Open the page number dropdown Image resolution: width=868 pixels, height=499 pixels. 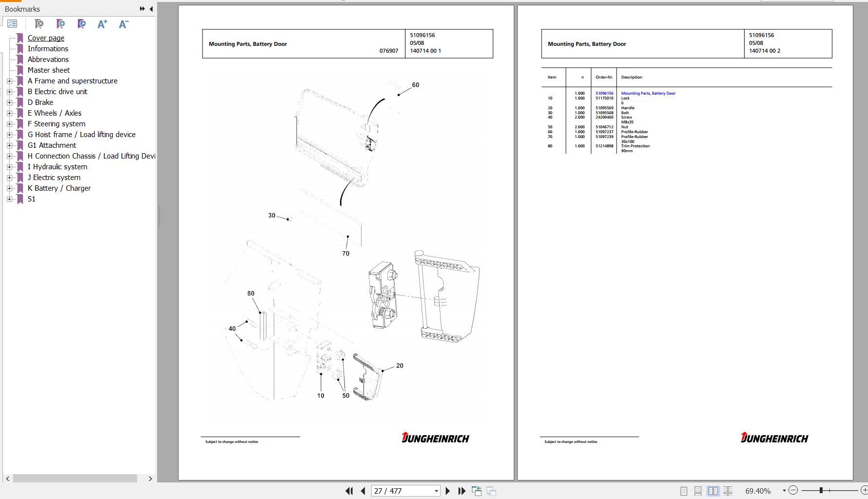[x=436, y=491]
